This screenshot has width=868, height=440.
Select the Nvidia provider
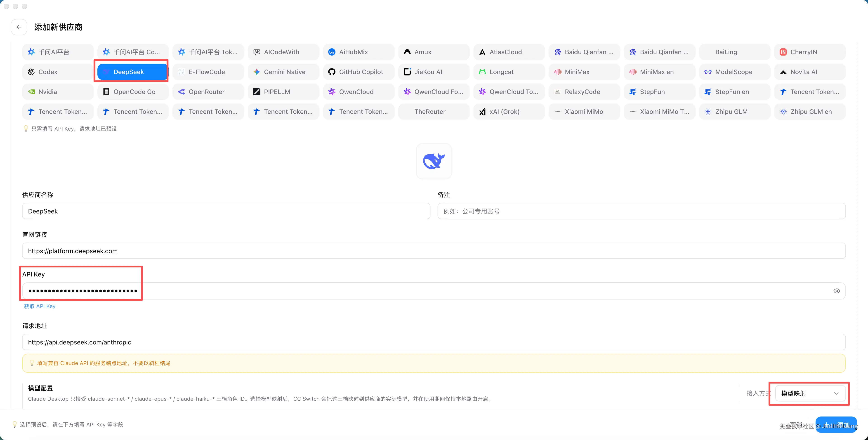(x=58, y=91)
